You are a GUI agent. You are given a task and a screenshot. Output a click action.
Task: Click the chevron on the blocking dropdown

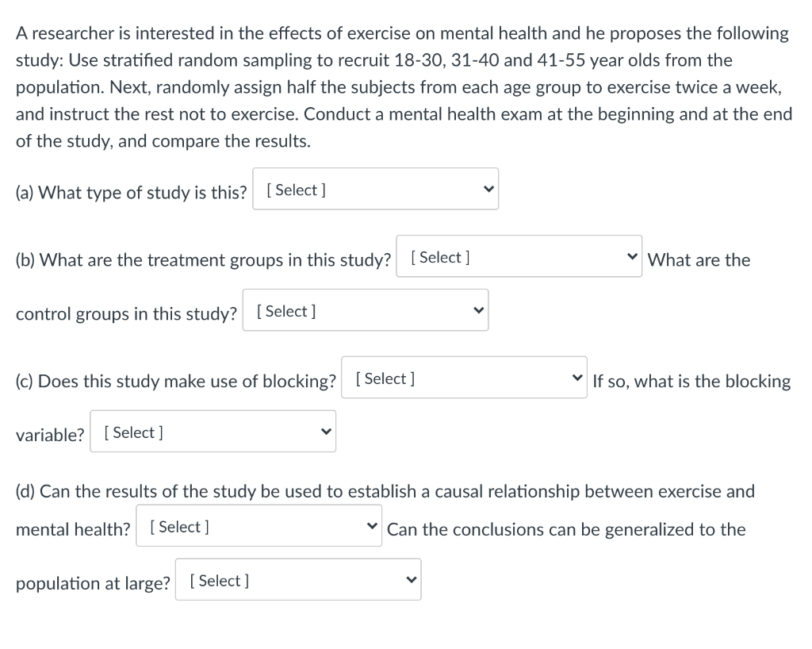click(576, 377)
